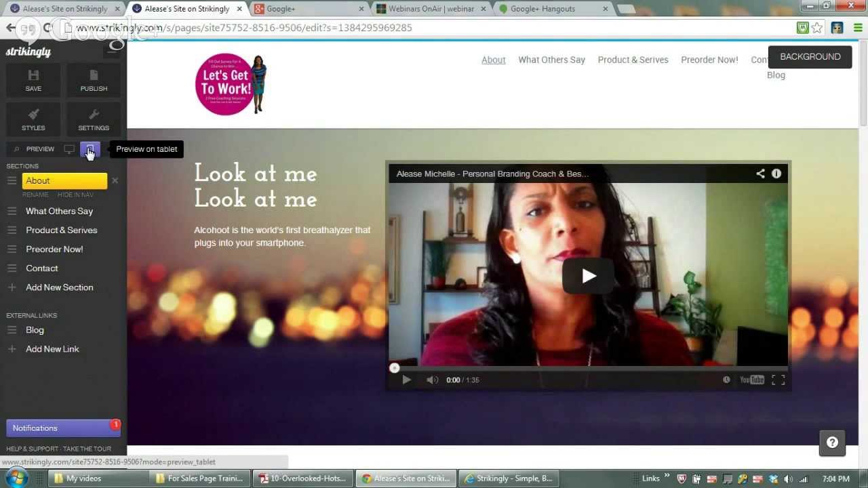This screenshot has height=488, width=868.
Task: Click the Save button in Strikingly sidebar
Action: pyautogui.click(x=33, y=80)
